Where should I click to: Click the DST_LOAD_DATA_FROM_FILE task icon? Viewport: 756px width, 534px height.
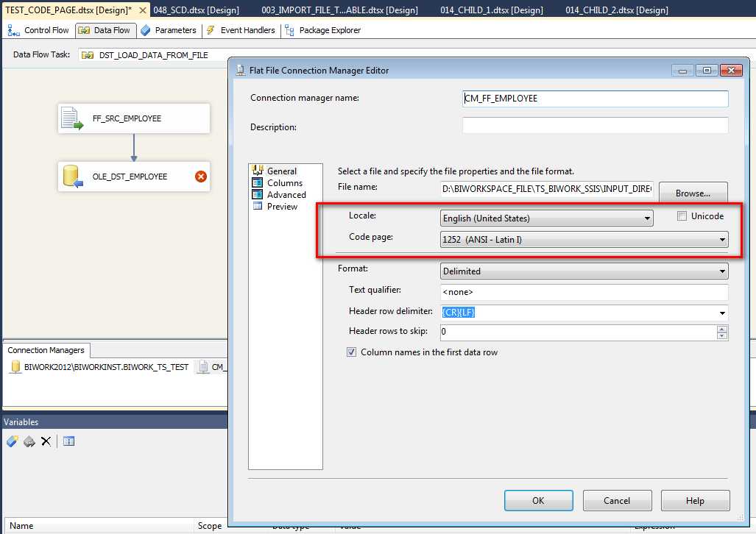coord(88,55)
